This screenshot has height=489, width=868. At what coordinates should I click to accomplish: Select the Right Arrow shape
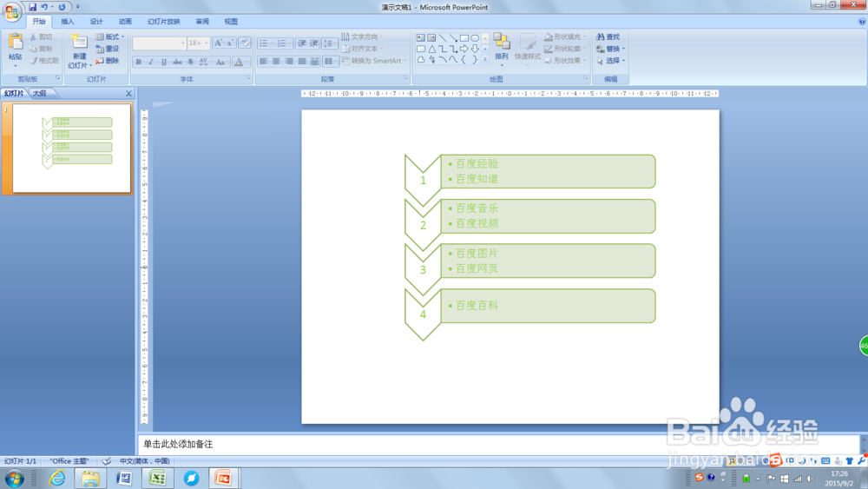pos(464,49)
